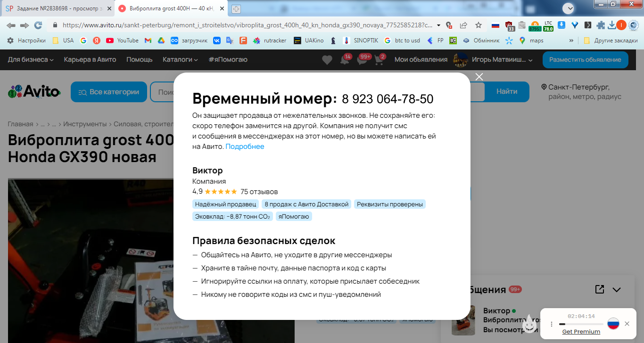The height and width of the screenshot is (343, 644).
Task: Click 75 отзывов reviews count
Action: (x=259, y=192)
